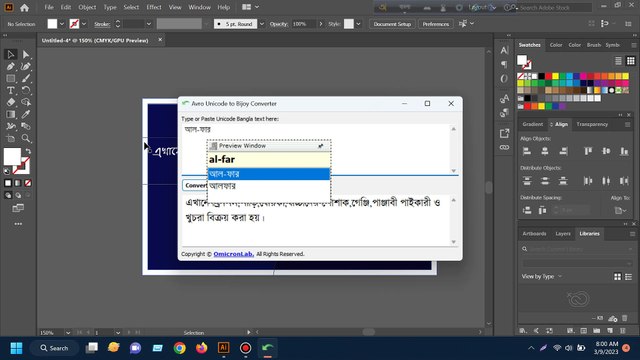Switch swatches to thumbnail grid view
Viewport: 640px width, 360px height.
click(x=631, y=61)
